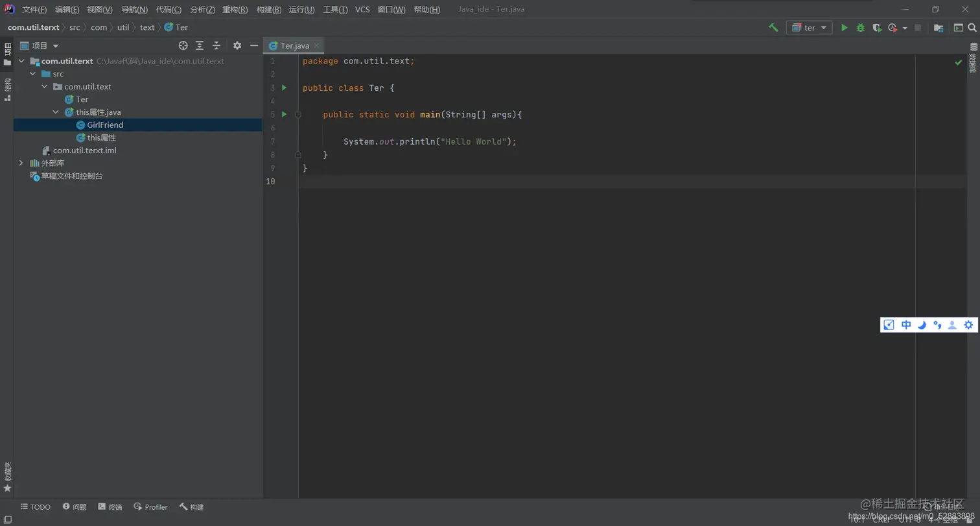Open the 'ter' run configuration dropdown
Viewport: 980px width, 526px height.
click(809, 28)
